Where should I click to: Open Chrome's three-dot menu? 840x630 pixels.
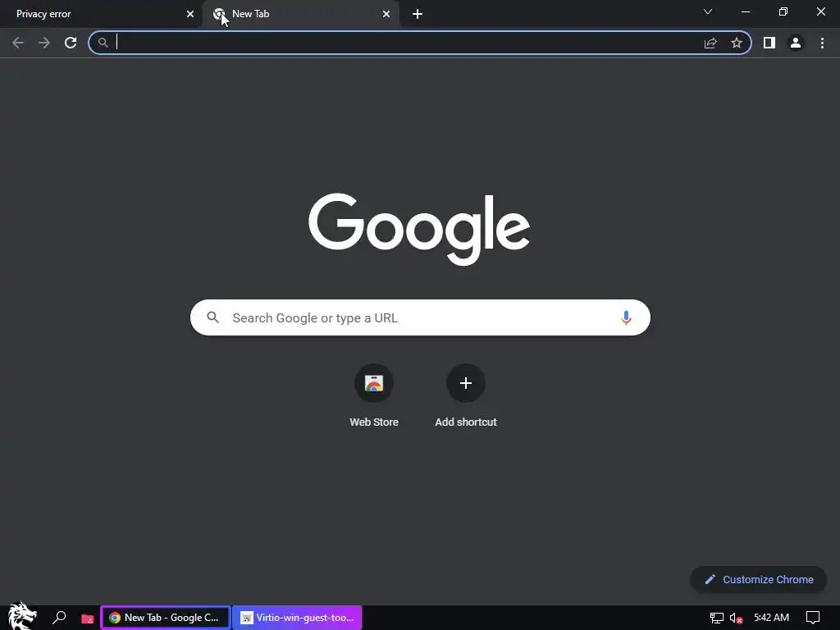(822, 43)
